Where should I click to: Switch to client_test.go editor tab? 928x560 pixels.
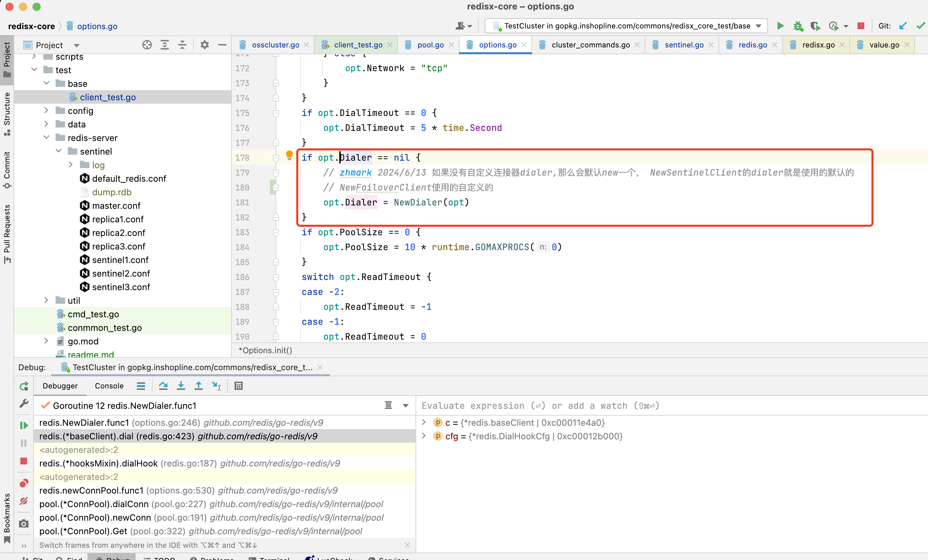(x=358, y=45)
